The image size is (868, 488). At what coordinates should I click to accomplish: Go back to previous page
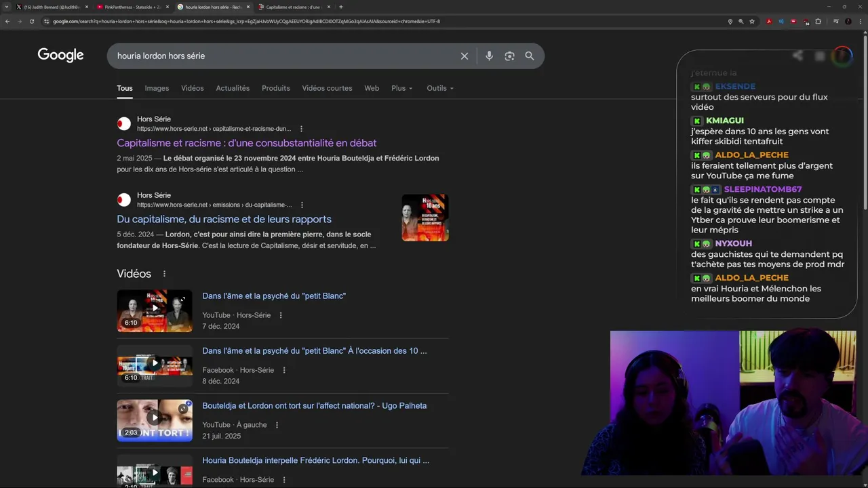point(7,21)
